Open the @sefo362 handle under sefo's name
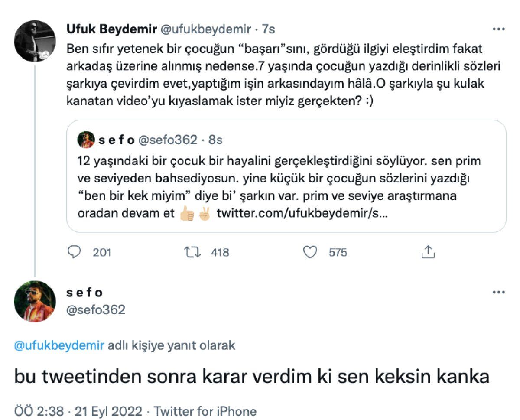The width and height of the screenshot is (520, 420). click(95, 310)
